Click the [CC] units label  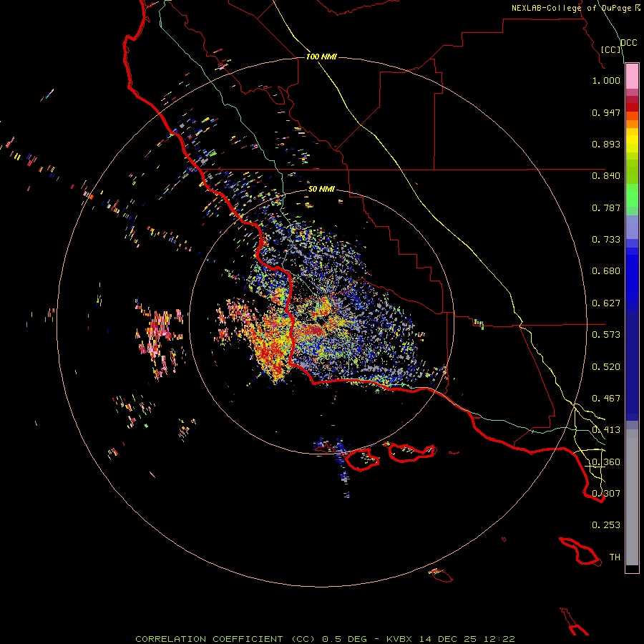pos(611,49)
